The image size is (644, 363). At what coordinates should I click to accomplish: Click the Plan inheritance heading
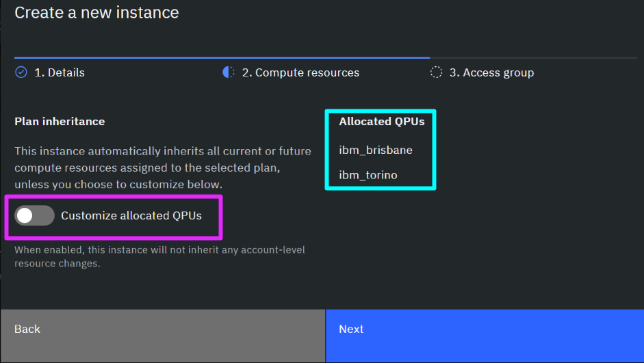coord(60,122)
